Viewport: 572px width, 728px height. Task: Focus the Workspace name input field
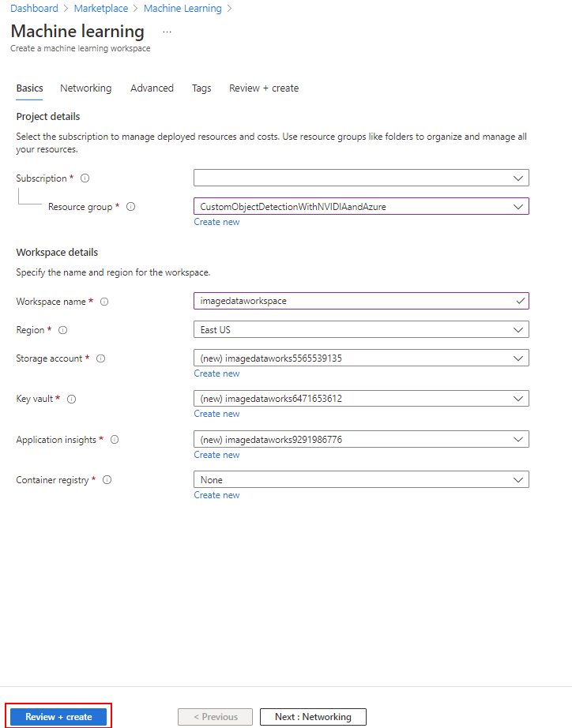pos(361,301)
